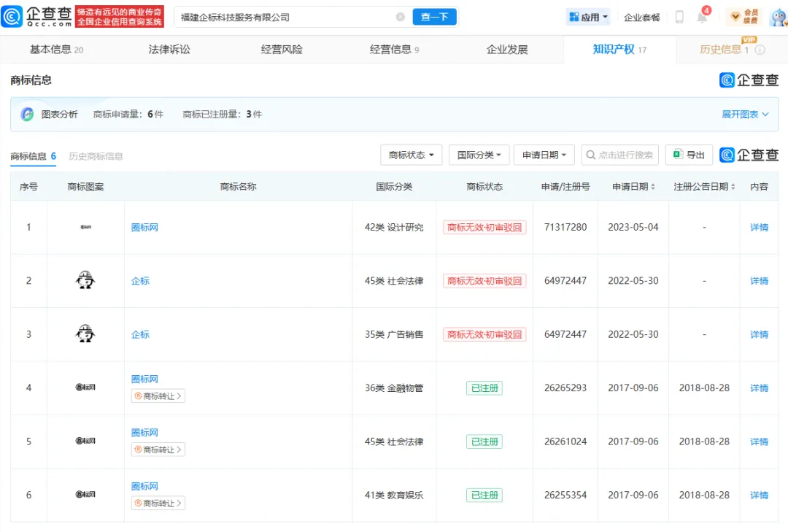Click 商标转让 button in row 6
This screenshot has height=532, width=788.
click(158, 504)
